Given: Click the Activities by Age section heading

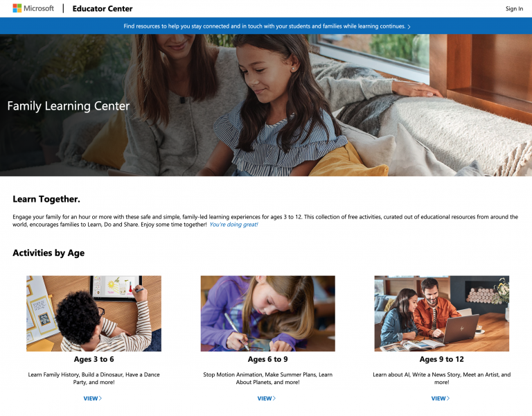Looking at the screenshot, I should point(48,253).
